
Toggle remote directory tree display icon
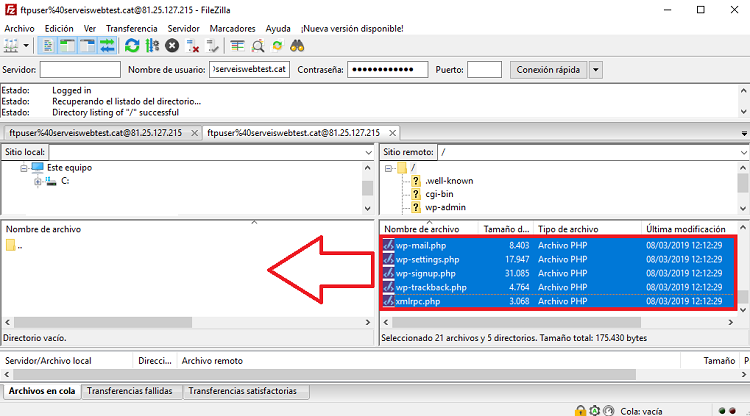pos(88,46)
